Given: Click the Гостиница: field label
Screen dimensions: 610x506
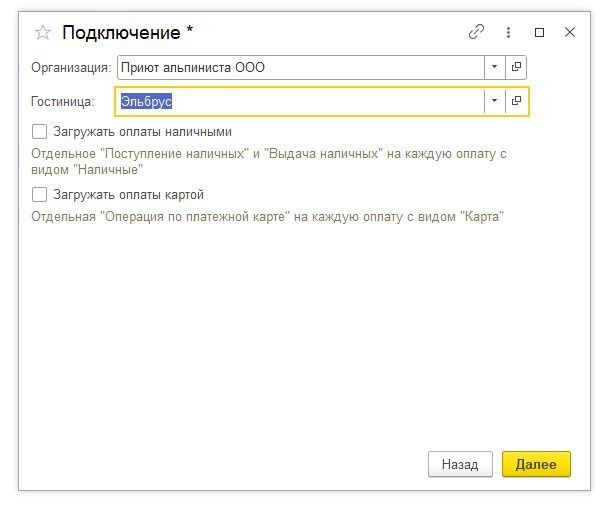Looking at the screenshot, I should pyautogui.click(x=63, y=101).
